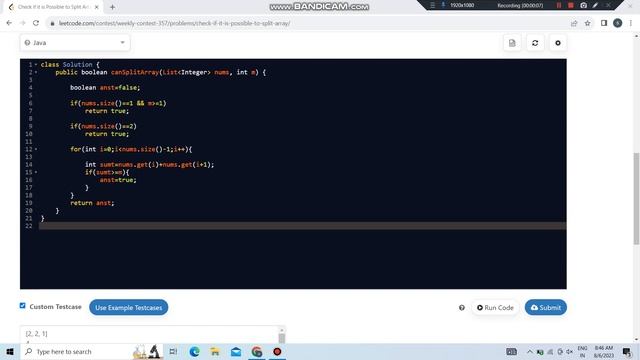Reload the LeetCode page
Image resolution: width=640 pixels, height=360 pixels.
[36, 23]
